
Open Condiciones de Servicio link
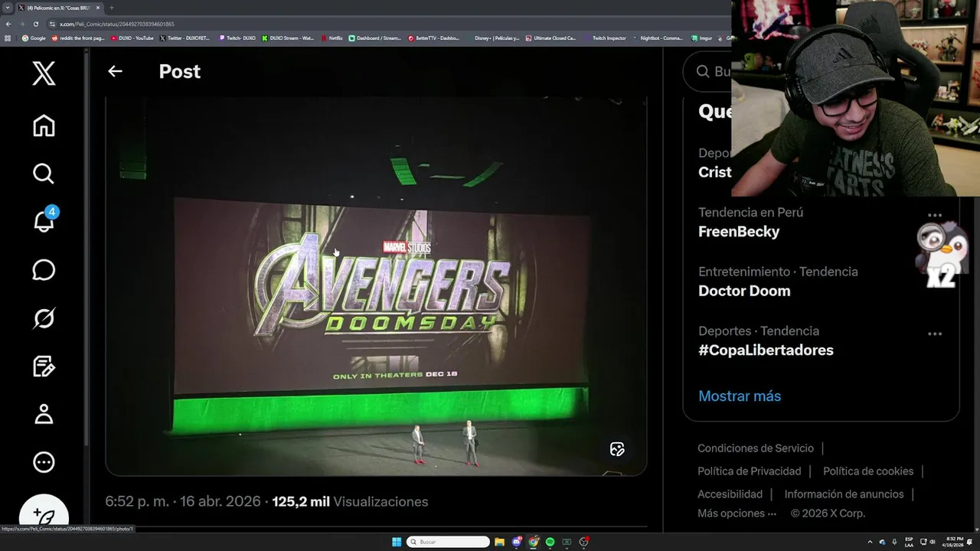[x=756, y=448]
